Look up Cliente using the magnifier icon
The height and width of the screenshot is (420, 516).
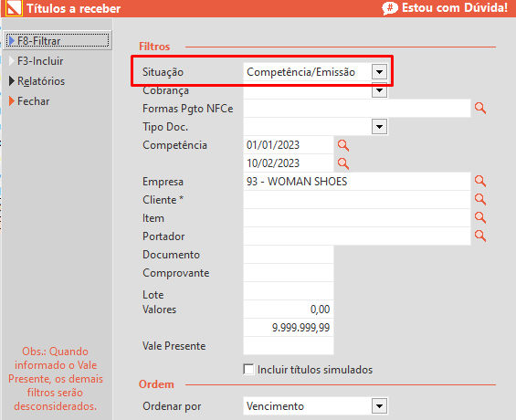[x=480, y=199]
